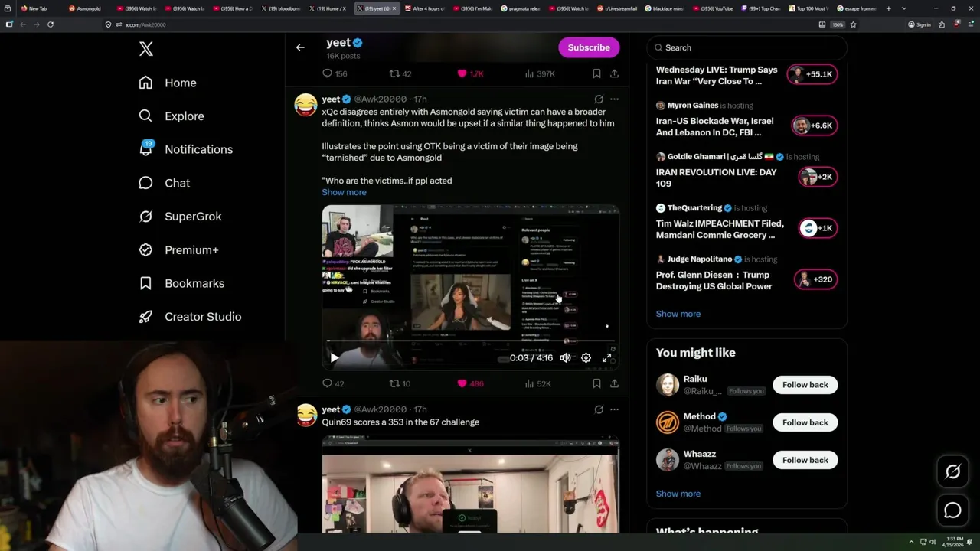Open IRAN REVOLUTION LIVE DAY 109 space
The height and width of the screenshot is (551, 980).
pos(746,171)
